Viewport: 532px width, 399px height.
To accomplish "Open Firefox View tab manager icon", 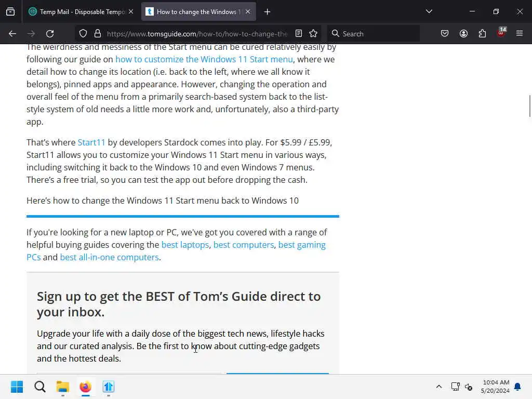I will 10,11.
